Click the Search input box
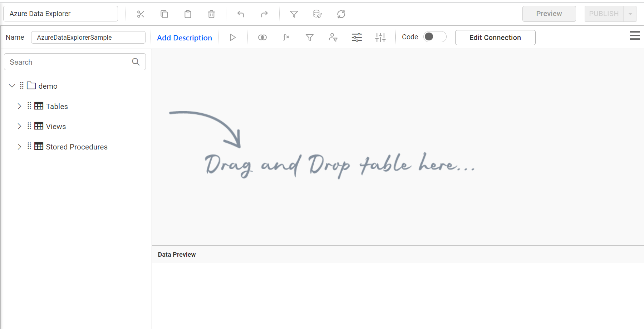This screenshot has width=644, height=329. pos(75,62)
